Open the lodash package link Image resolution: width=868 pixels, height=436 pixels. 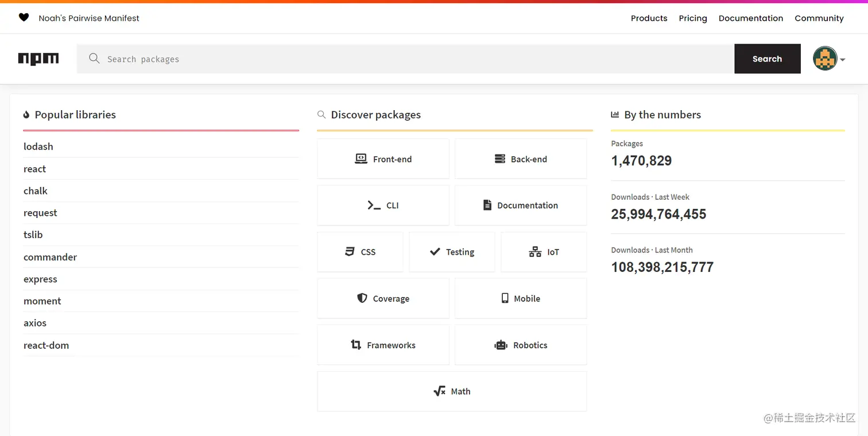[x=38, y=147]
